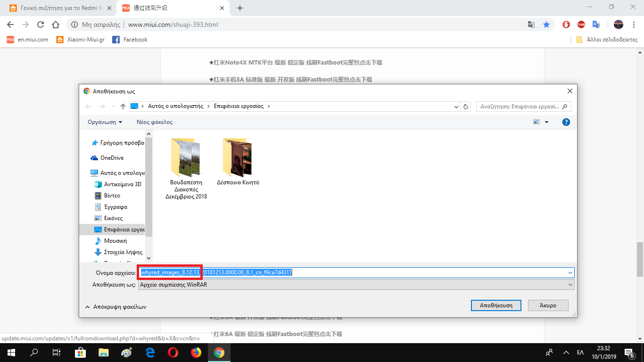Viewport: 644px width, 362px height.
Task: Open the notification center icon
Action: 629,353
